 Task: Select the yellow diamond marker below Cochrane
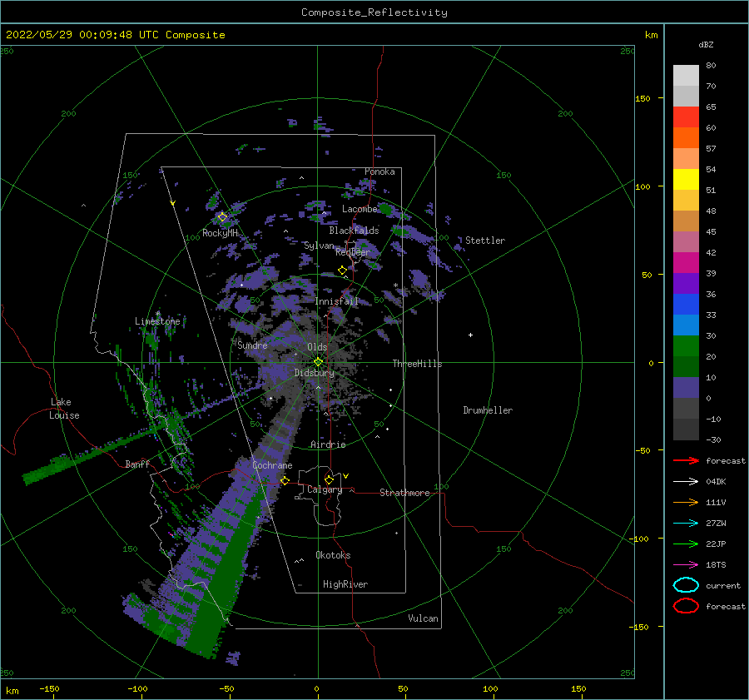point(285,481)
